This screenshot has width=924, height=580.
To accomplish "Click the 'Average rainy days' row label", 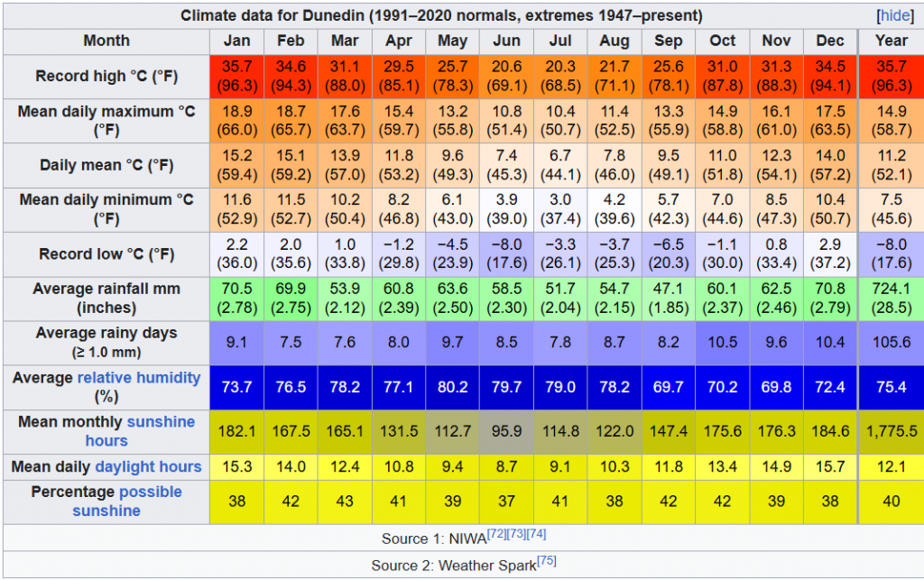I will [106, 343].
